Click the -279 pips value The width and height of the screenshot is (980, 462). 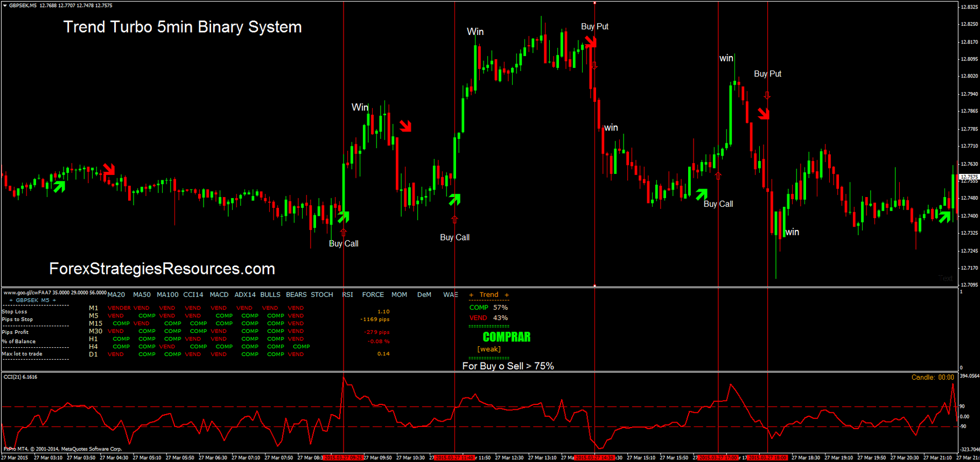click(377, 332)
